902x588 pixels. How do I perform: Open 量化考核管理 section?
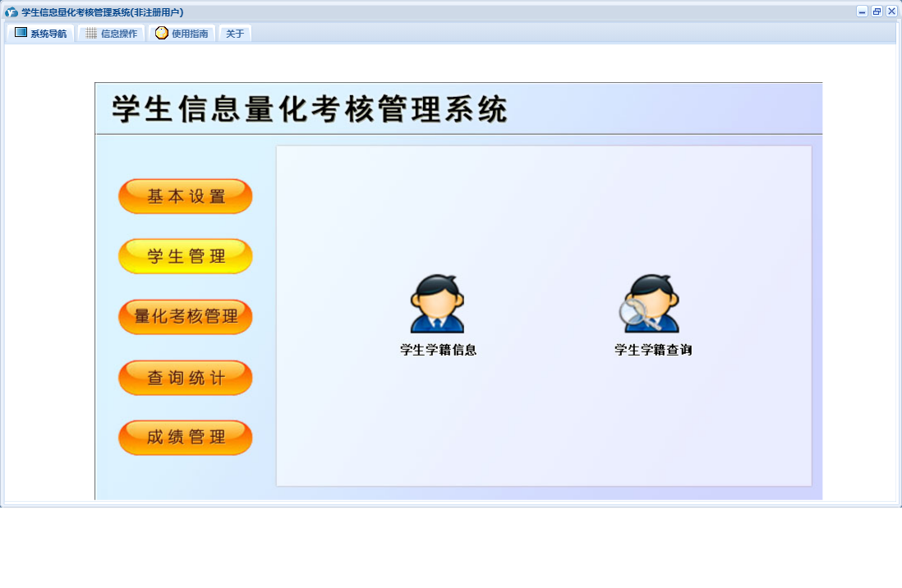click(x=185, y=316)
